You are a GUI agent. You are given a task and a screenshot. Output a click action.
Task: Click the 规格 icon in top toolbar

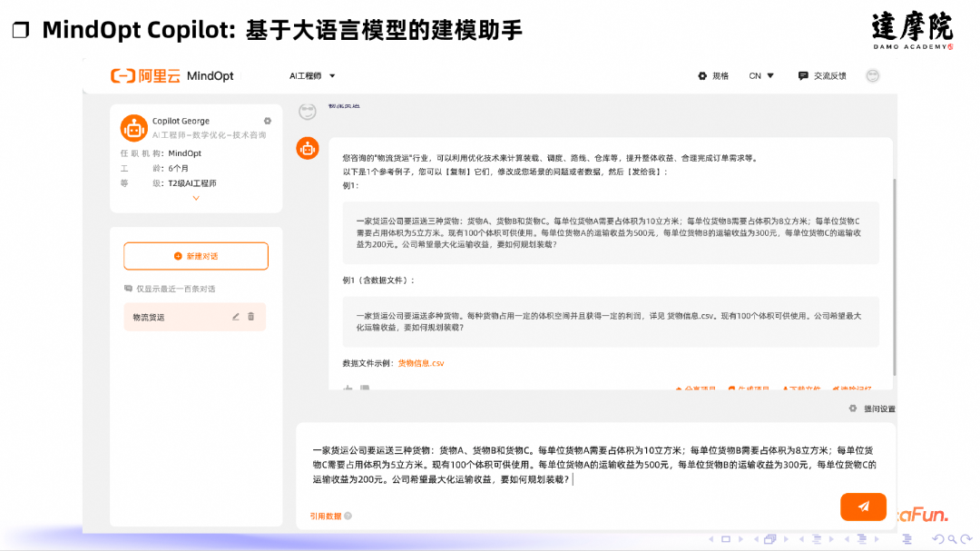[x=701, y=75]
